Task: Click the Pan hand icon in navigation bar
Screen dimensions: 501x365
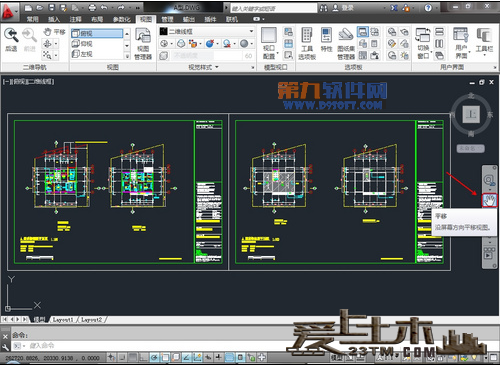Action: click(x=489, y=200)
